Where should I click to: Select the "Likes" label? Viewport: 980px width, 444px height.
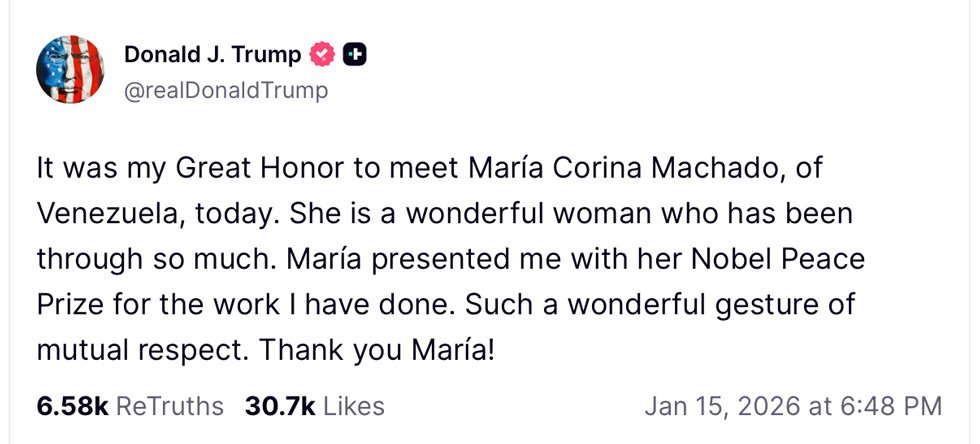point(353,406)
